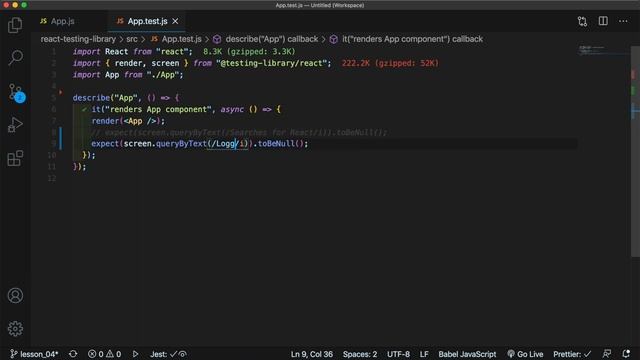This screenshot has height=360, width=640.
Task: Click line number 1 in gutter
Action: [53, 52]
